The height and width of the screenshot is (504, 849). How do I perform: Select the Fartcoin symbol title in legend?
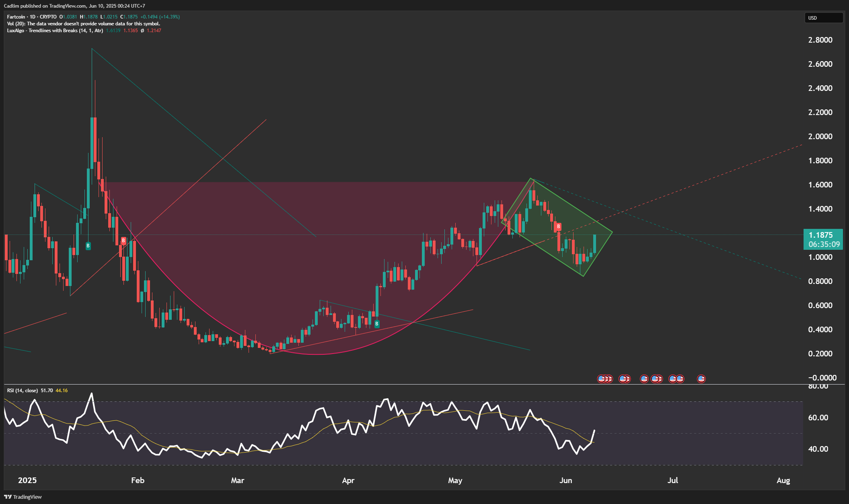pyautogui.click(x=16, y=17)
